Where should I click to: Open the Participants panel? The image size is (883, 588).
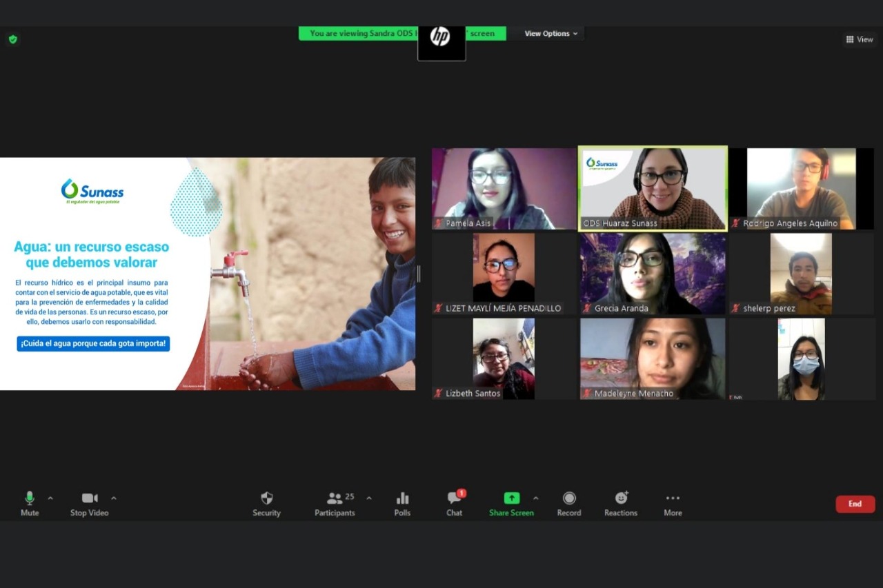pyautogui.click(x=335, y=498)
